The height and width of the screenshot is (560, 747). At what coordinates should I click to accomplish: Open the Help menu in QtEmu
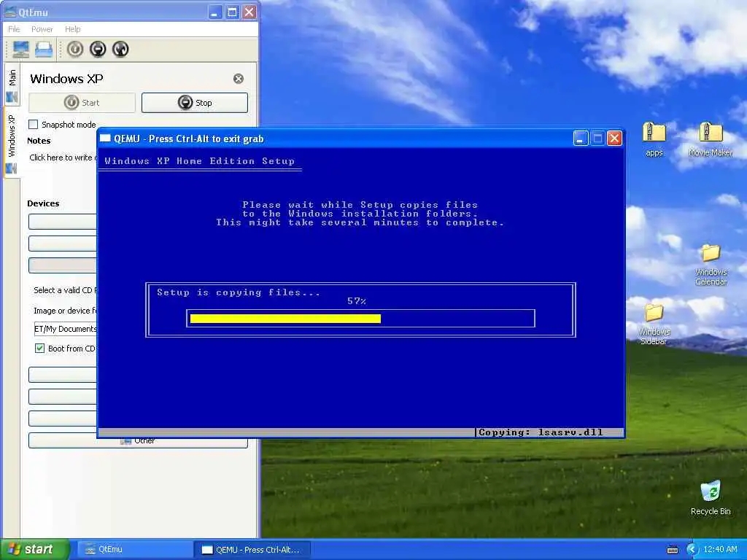tap(73, 29)
